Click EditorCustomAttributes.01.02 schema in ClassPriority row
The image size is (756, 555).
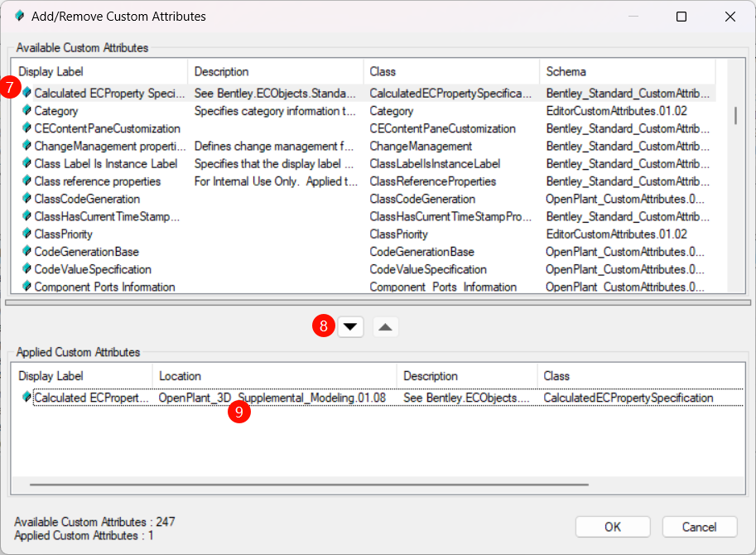[617, 234]
